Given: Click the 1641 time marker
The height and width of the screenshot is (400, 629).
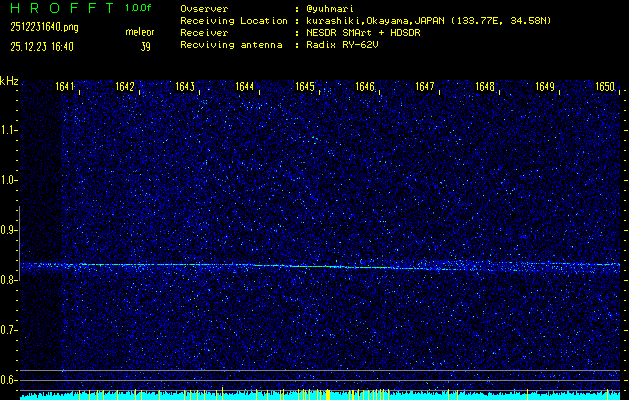Looking at the screenshot, I should click(x=65, y=87).
